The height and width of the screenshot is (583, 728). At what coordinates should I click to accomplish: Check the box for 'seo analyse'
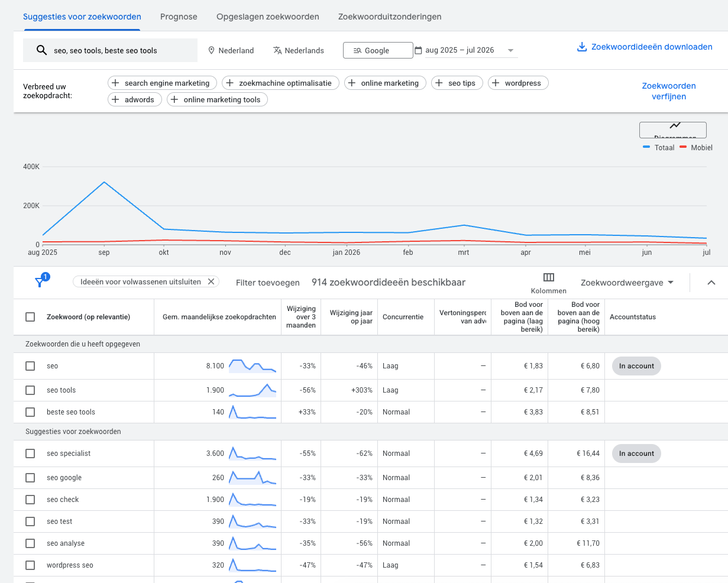point(30,543)
